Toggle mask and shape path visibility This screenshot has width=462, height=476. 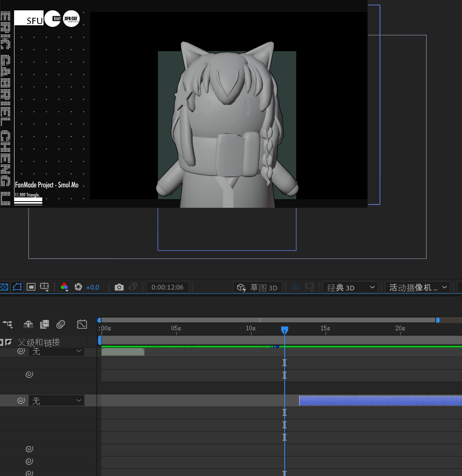[17, 287]
